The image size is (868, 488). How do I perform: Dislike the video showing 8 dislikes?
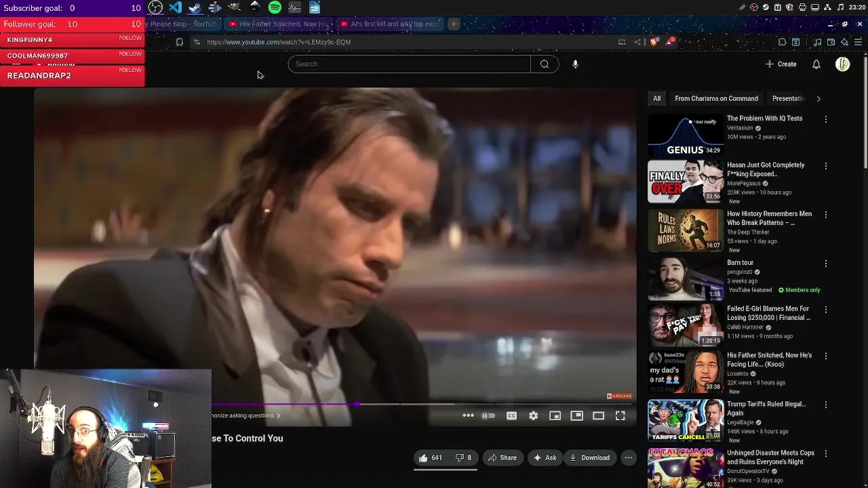click(x=463, y=457)
